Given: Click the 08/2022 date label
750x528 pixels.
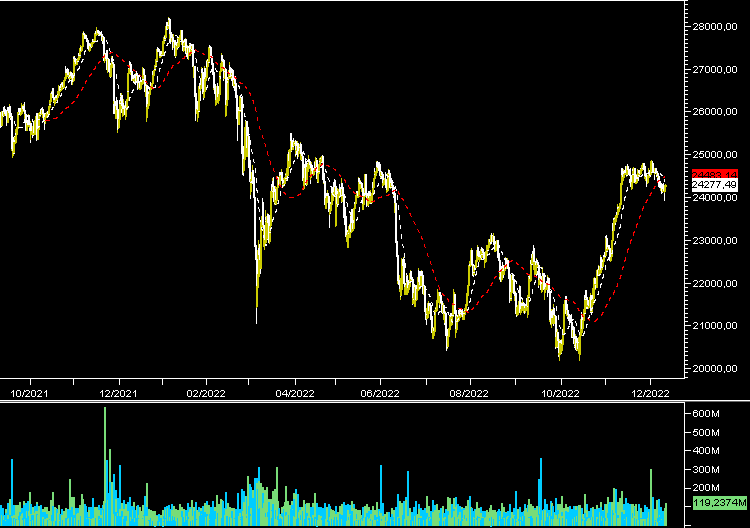Looking at the screenshot, I should 469,394.
